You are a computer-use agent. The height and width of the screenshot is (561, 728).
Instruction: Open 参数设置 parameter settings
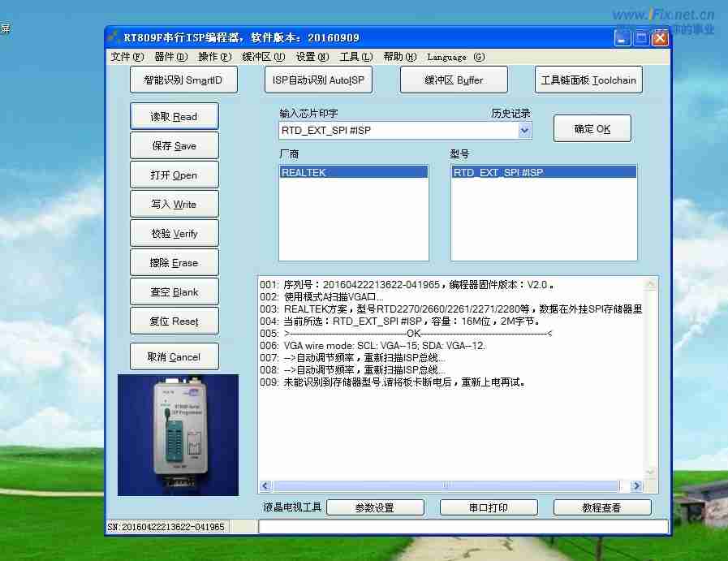(x=376, y=507)
